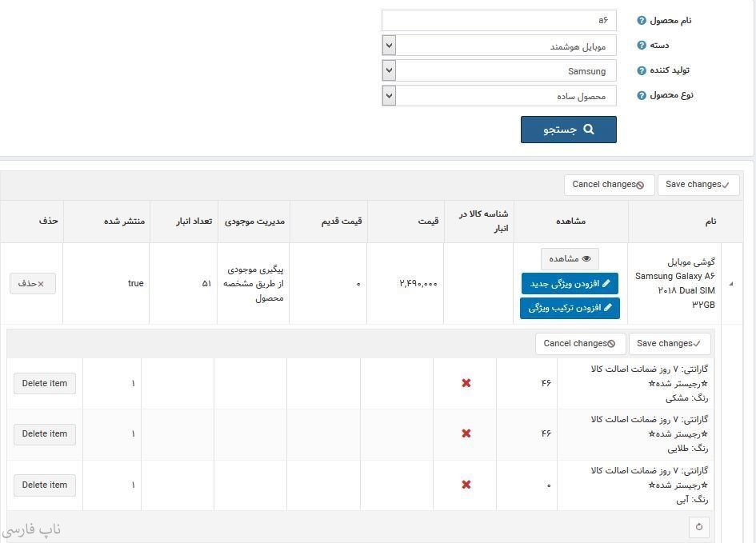
Task: Click top Save changes button
Action: (698, 185)
